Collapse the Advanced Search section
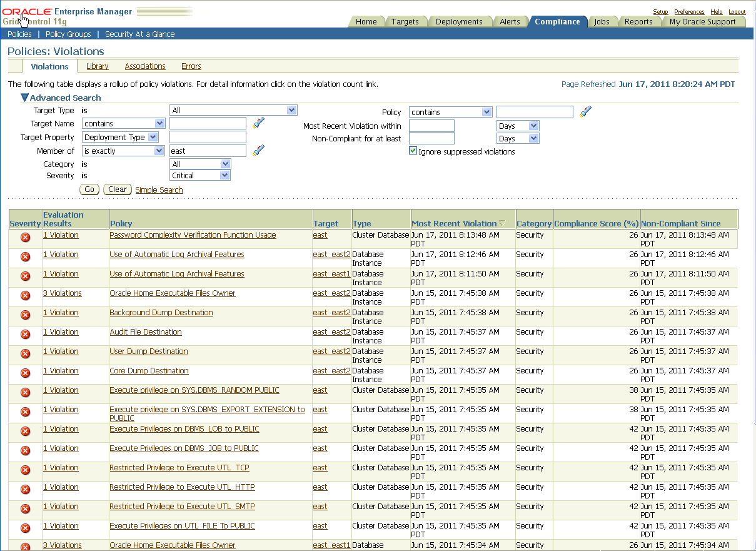 (x=24, y=98)
